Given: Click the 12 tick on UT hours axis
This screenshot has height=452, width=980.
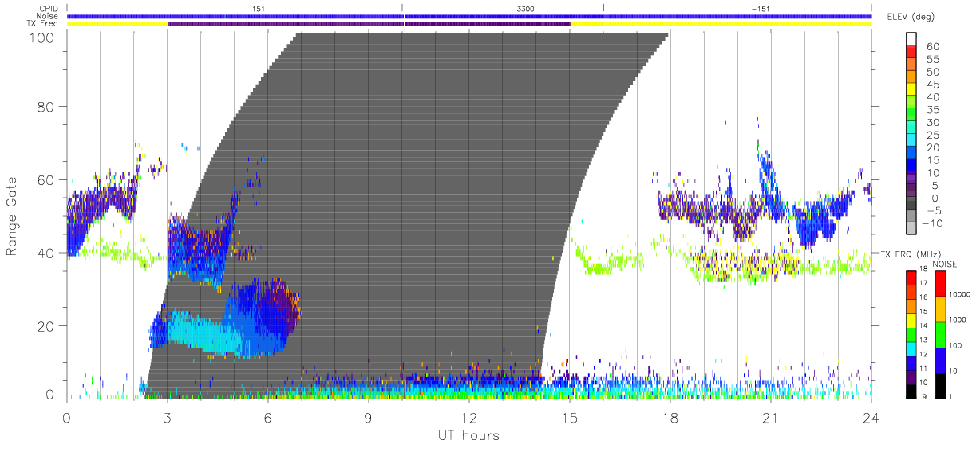Looking at the screenshot, I should 468,417.
